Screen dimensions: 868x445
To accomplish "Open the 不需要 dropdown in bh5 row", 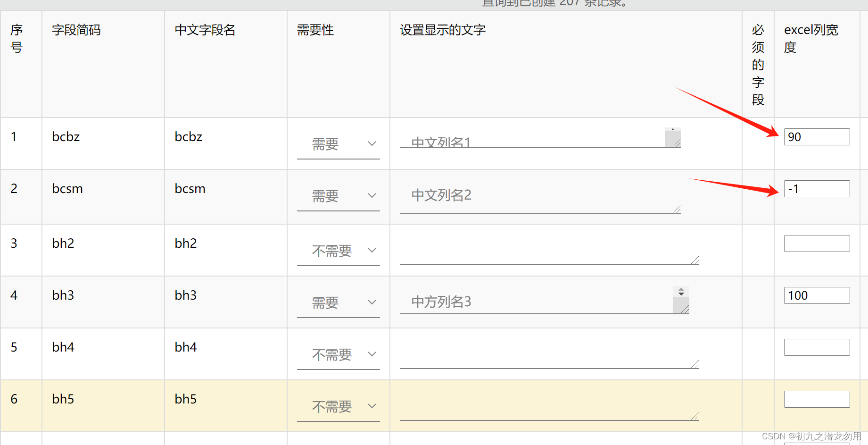I will [x=338, y=406].
